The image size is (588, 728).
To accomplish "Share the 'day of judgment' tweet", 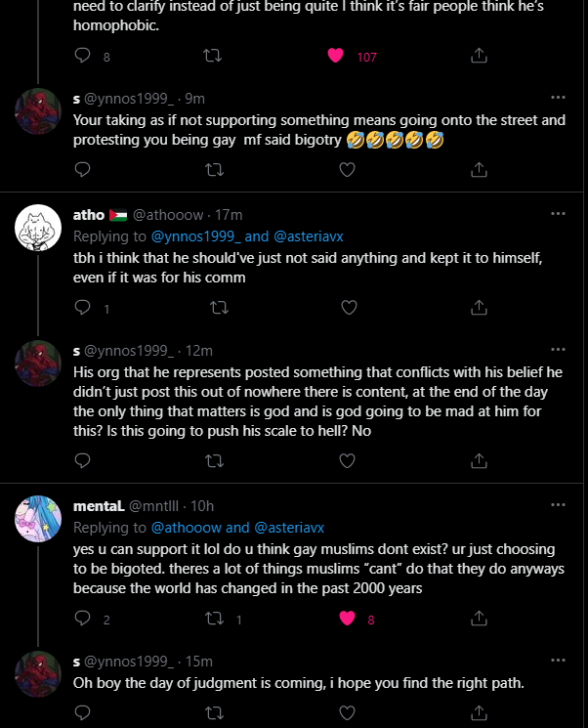I will [x=480, y=713].
